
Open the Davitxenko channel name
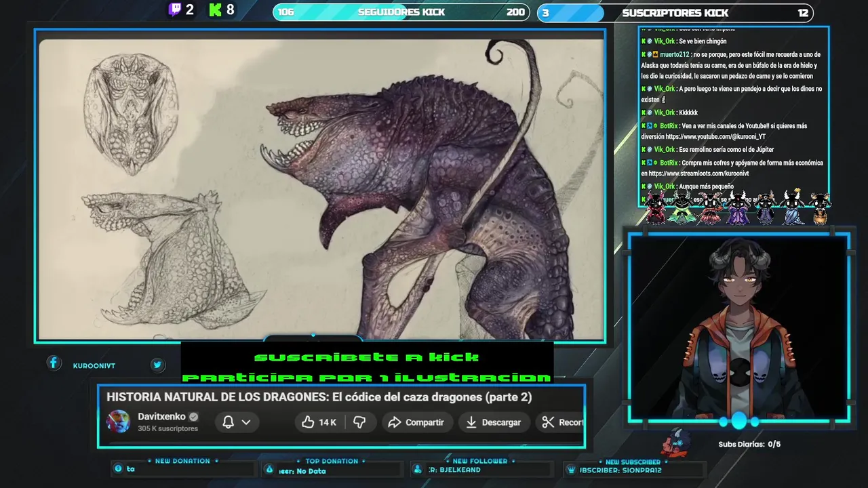pyautogui.click(x=161, y=417)
